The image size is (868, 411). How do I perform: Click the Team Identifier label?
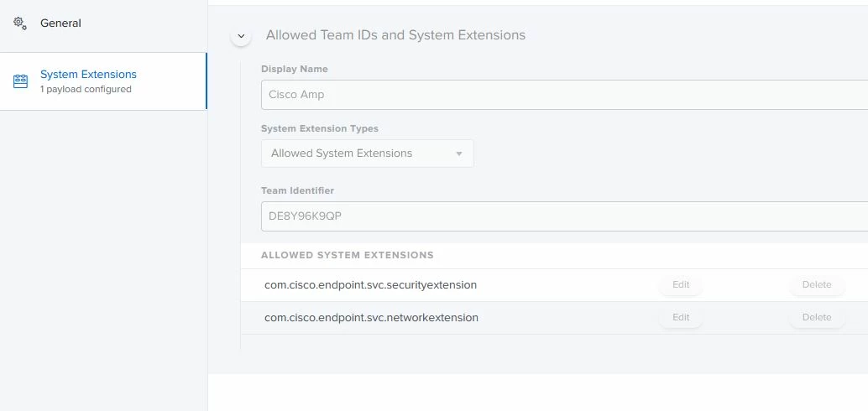click(x=297, y=191)
